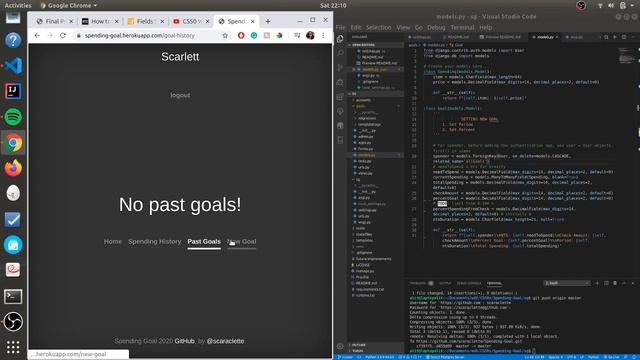This screenshot has height=360, width=640.
Task: Switch to the Fields Chrome tab
Action: (x=145, y=21)
